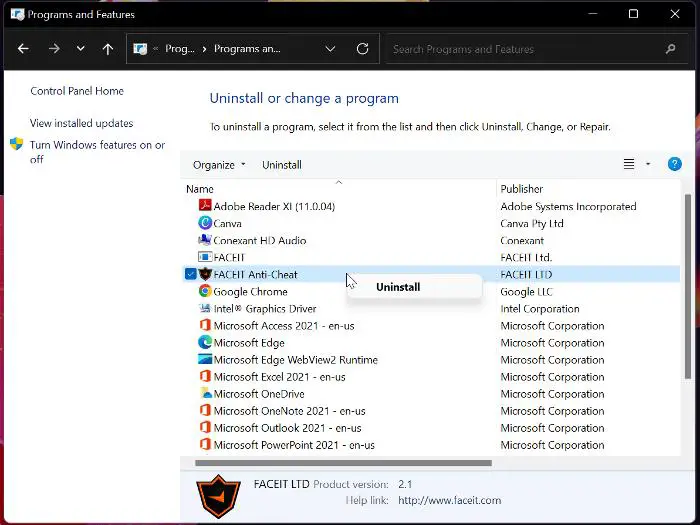Click the Microsoft Edge icon

(205, 342)
